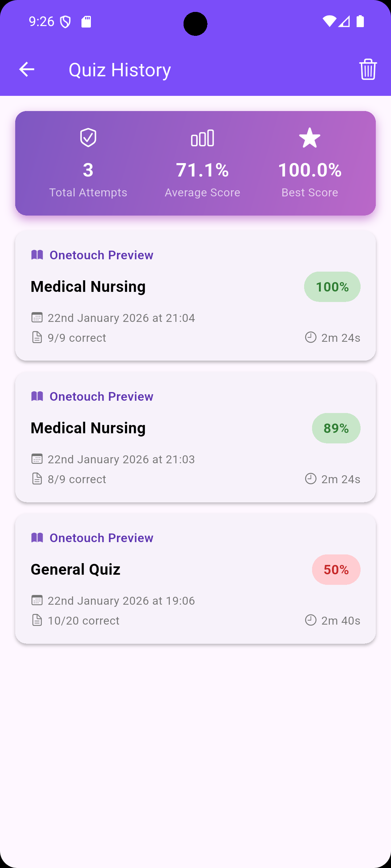Tap the 100.0% Best Score value
This screenshot has height=868, width=391.
click(310, 170)
